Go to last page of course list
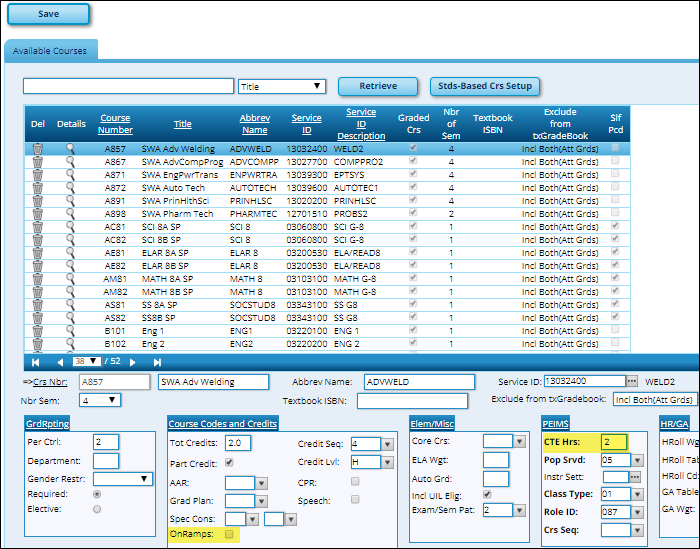 coord(157,362)
